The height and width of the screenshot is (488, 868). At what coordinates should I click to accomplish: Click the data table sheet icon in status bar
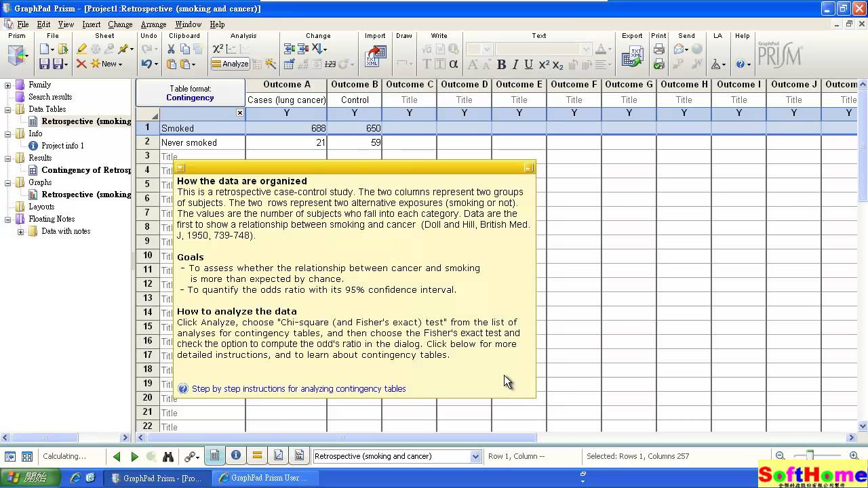[214, 456]
